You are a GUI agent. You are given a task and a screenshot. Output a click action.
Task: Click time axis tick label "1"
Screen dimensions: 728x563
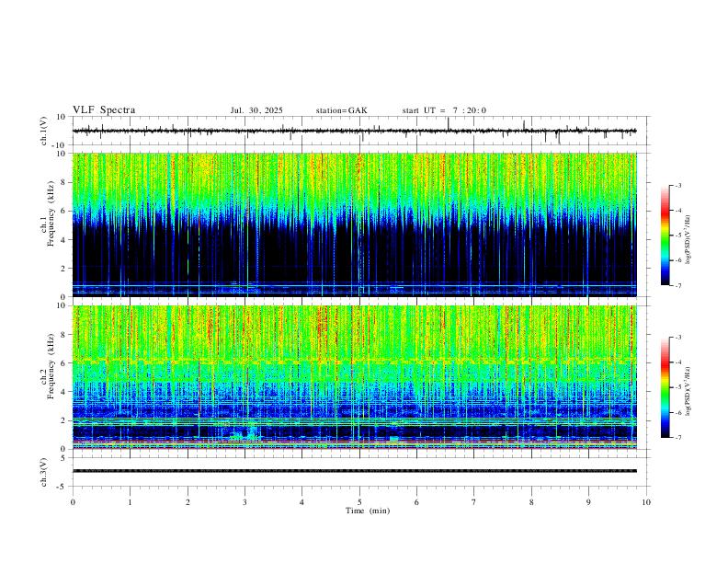click(130, 502)
